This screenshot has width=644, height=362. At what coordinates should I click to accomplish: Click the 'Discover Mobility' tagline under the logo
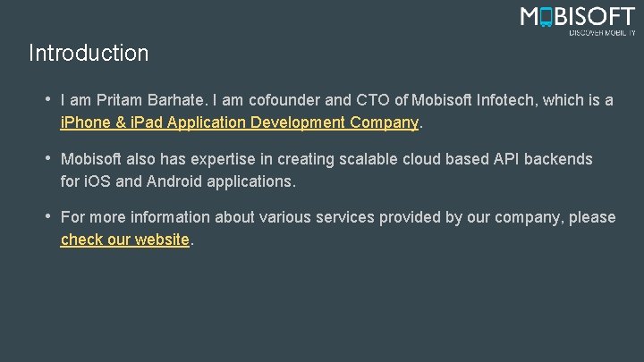click(601, 33)
